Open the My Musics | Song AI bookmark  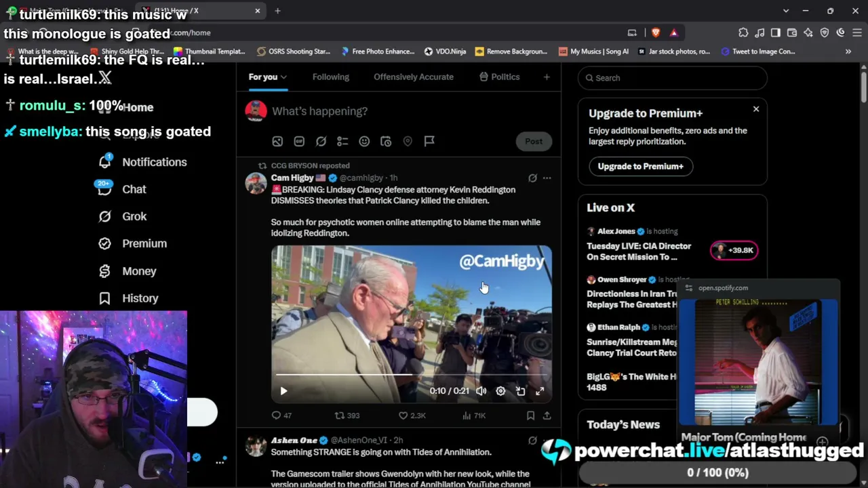593,52
